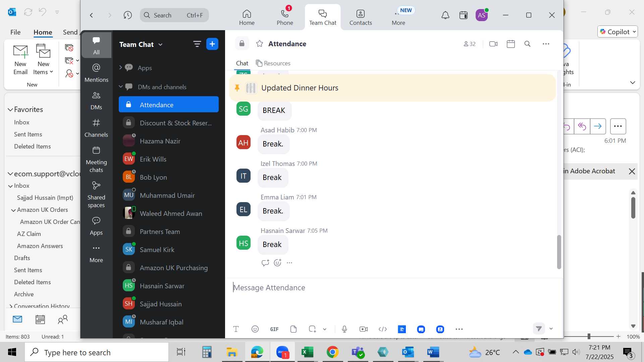Open the Channels sidebar section
644x362 pixels.
tap(96, 128)
